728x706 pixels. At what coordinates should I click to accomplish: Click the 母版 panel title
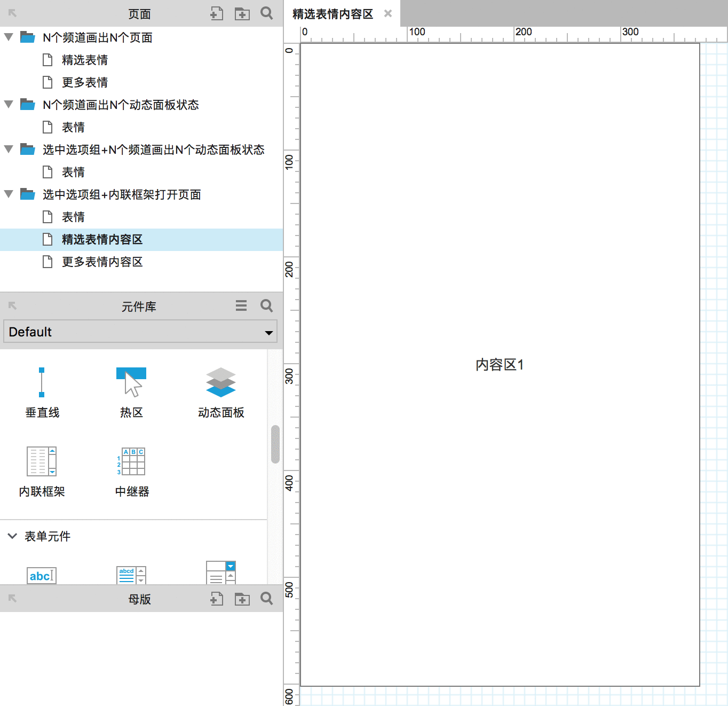(140, 599)
